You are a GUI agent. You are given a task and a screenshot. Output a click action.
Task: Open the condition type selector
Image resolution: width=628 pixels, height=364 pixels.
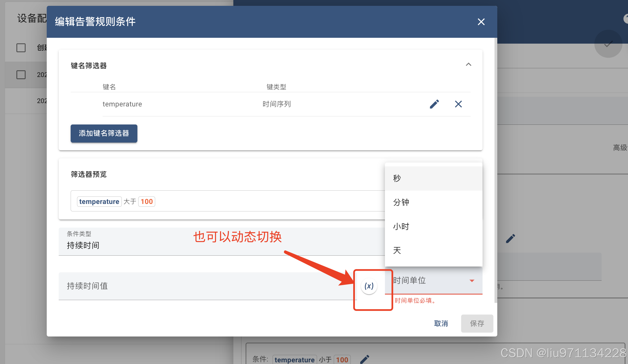tap(195, 242)
